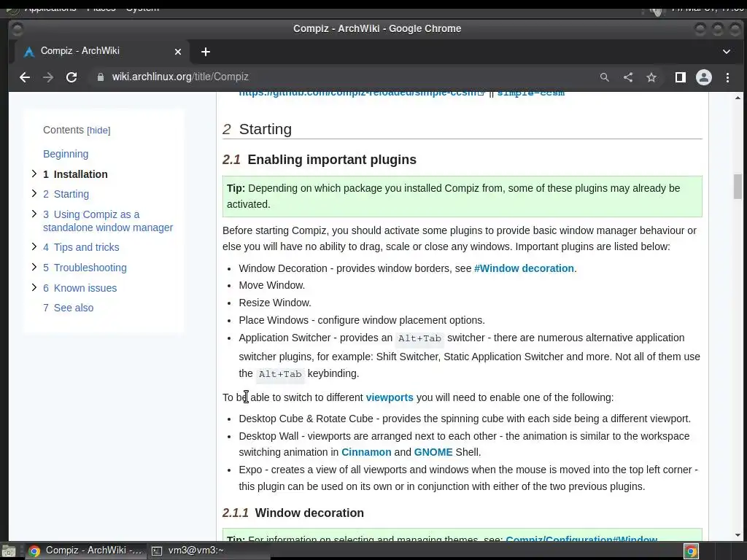The image size is (747, 560).
Task: Open the viewports link
Action: 390,397
